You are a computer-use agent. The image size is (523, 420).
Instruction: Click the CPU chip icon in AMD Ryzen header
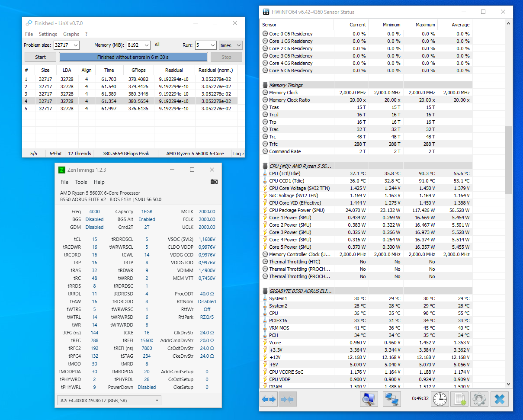pos(265,166)
